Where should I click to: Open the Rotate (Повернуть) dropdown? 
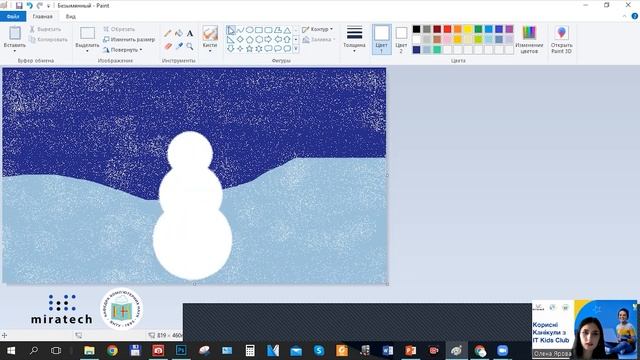(x=122, y=50)
